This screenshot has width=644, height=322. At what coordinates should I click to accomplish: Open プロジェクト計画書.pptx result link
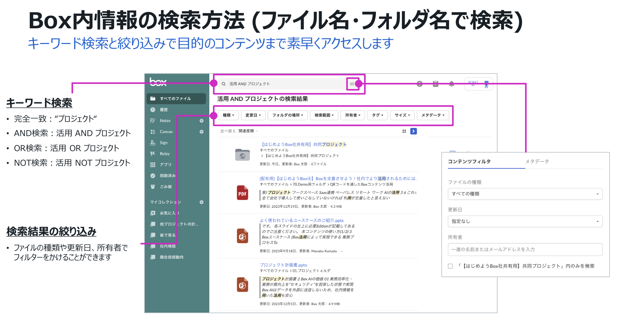point(283,265)
